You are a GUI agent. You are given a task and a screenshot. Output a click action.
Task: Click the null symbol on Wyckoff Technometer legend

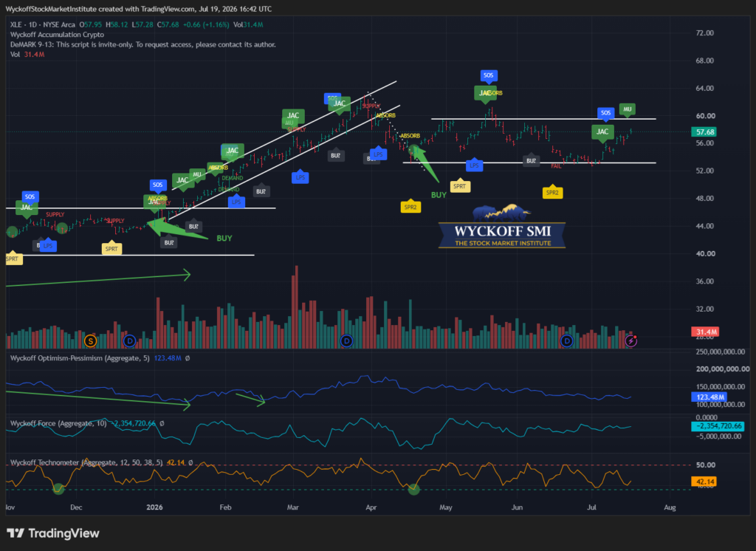(190, 462)
